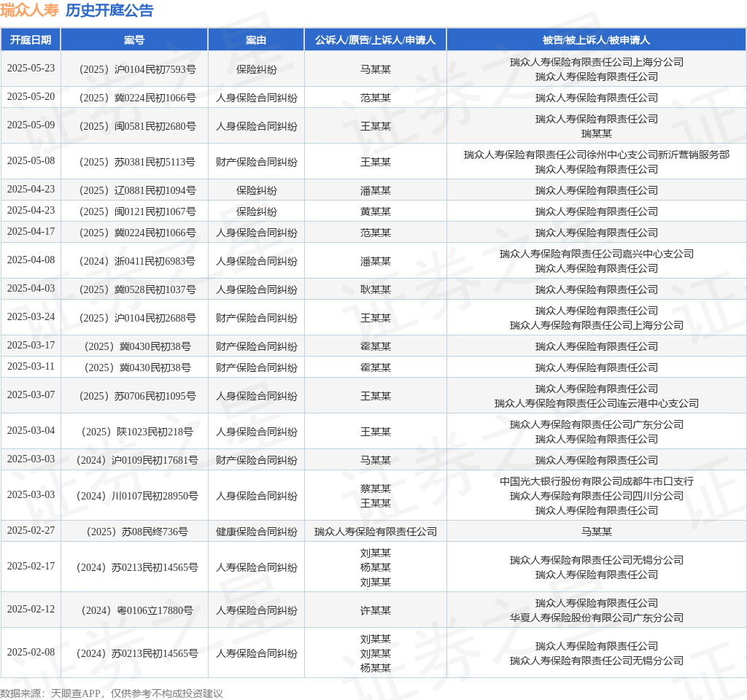Select case number 辽0881民初1094号
Image resolution: width=747 pixels, height=700 pixels.
pyautogui.click(x=137, y=190)
